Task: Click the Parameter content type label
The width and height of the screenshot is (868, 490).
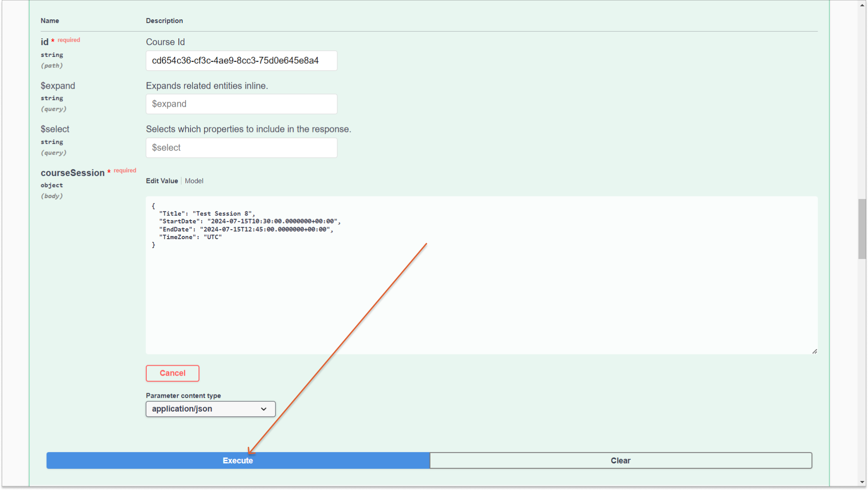Action: (x=183, y=395)
